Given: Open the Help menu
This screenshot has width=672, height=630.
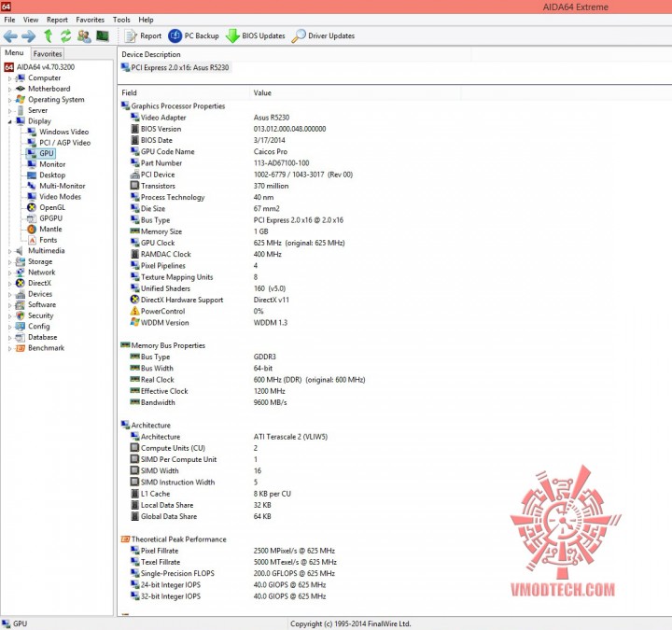Looking at the screenshot, I should click(146, 20).
